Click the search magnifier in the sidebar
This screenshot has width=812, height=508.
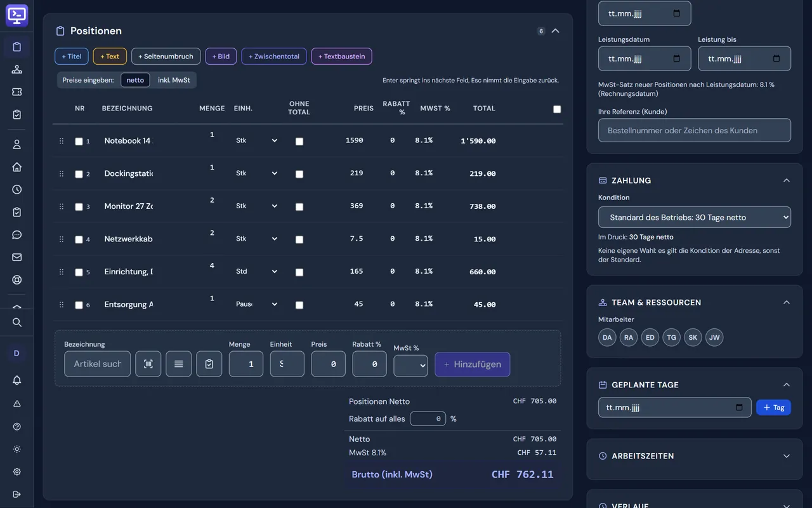point(17,323)
